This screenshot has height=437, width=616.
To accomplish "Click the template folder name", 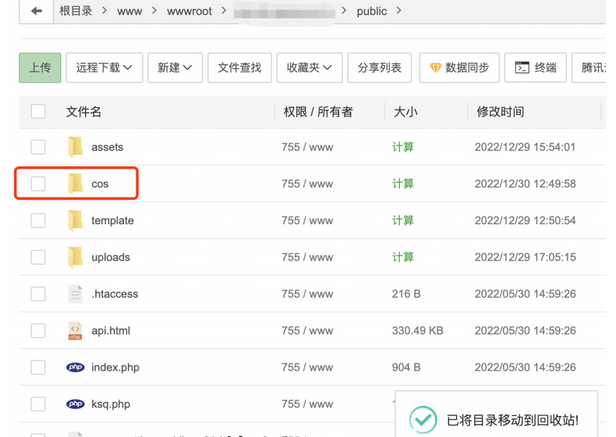I will pos(112,221).
